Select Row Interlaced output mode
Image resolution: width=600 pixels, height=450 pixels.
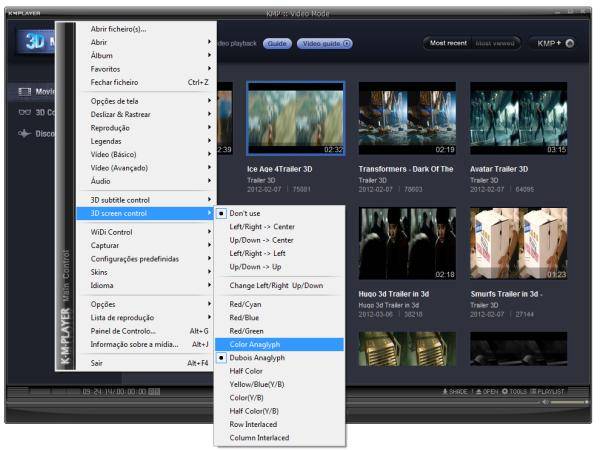280,424
